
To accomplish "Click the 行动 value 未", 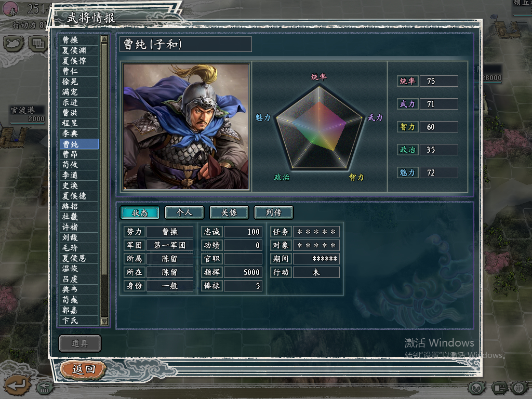I will coord(316,272).
